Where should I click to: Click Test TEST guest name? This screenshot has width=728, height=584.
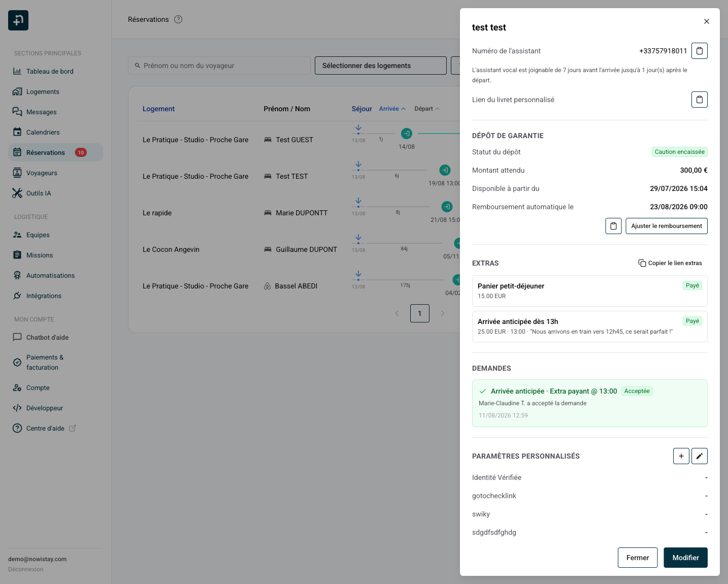point(292,176)
